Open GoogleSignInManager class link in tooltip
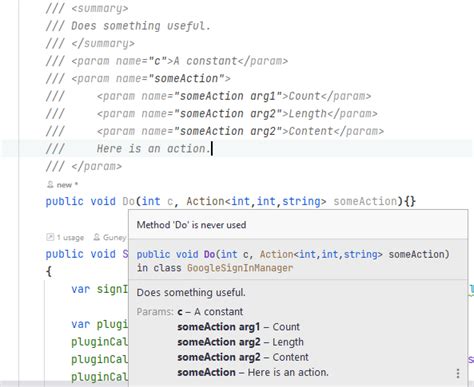 pyautogui.click(x=240, y=268)
